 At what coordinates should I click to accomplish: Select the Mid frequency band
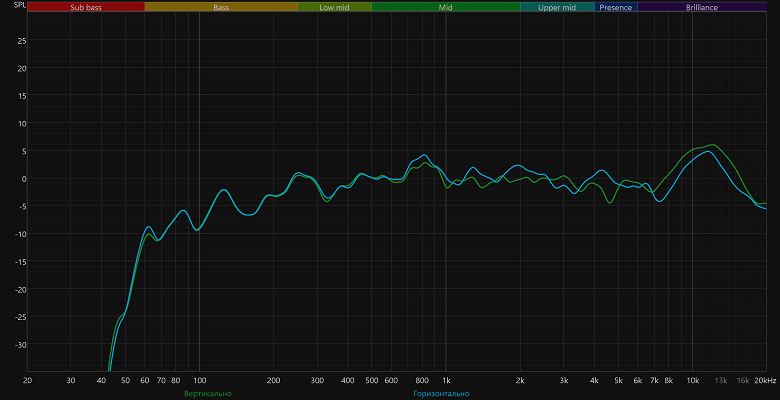click(x=446, y=7)
